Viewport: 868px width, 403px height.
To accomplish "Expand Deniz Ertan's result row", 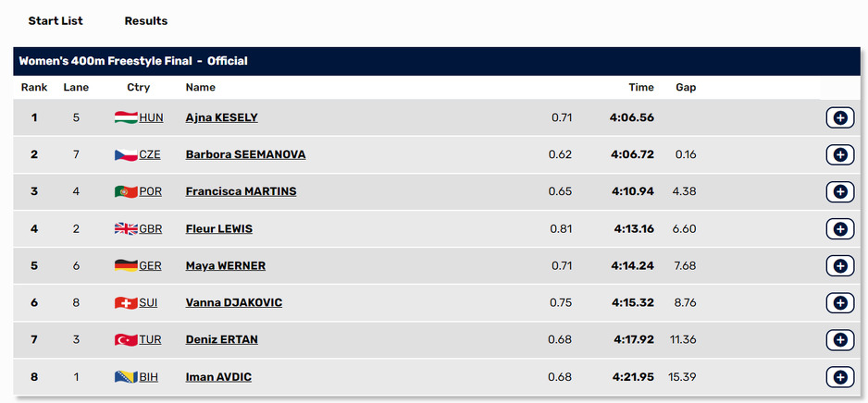I will point(839,339).
